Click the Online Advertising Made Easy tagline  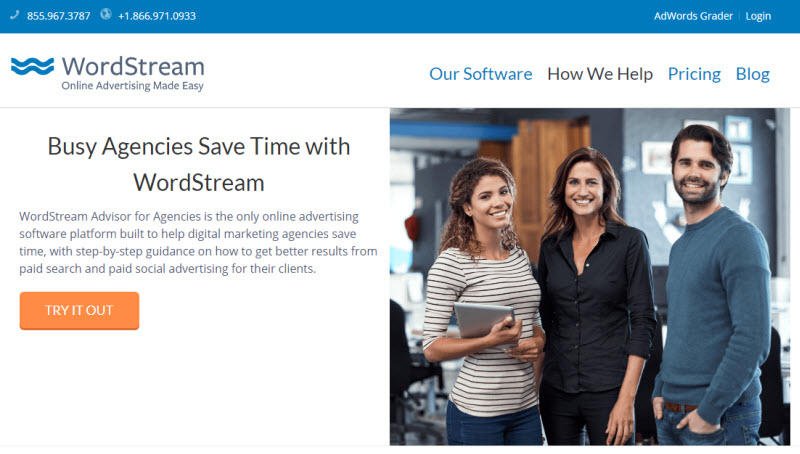133,86
